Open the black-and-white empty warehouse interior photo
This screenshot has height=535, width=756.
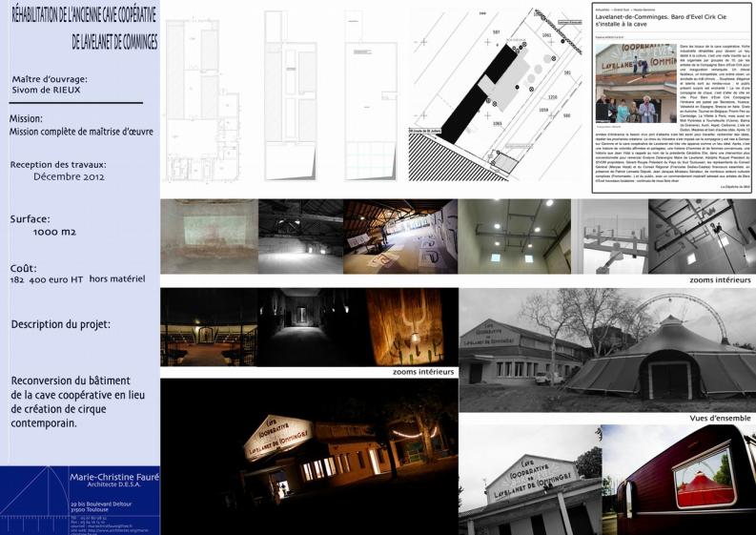pos(301,237)
